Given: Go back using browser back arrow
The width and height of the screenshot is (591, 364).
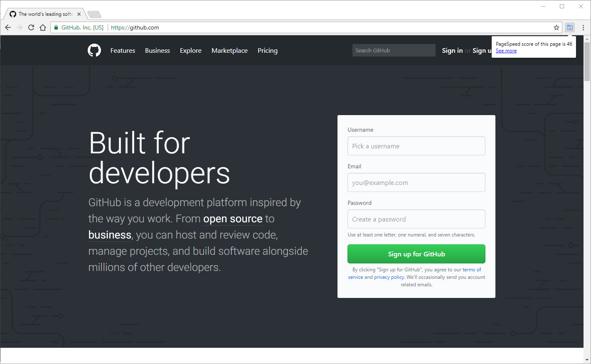Looking at the screenshot, I should (x=8, y=27).
